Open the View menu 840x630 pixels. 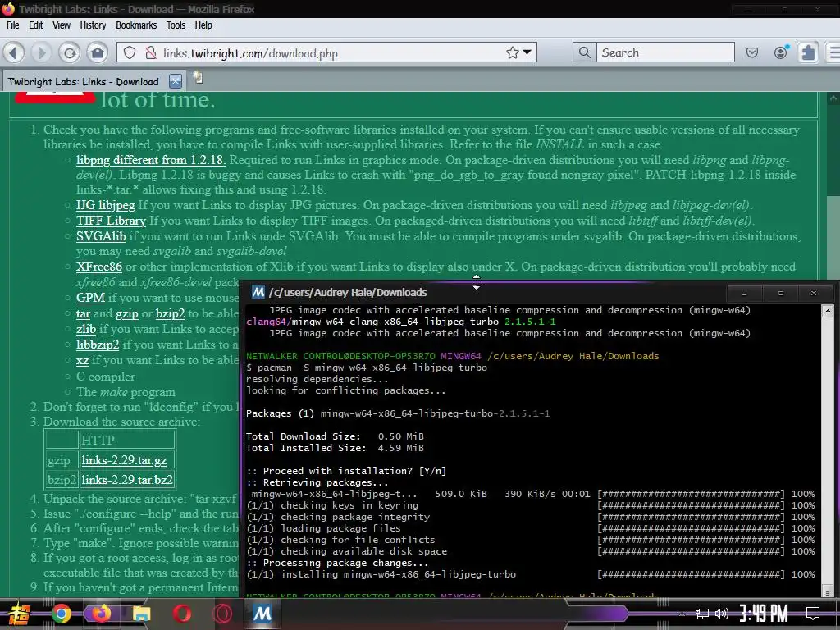click(61, 25)
